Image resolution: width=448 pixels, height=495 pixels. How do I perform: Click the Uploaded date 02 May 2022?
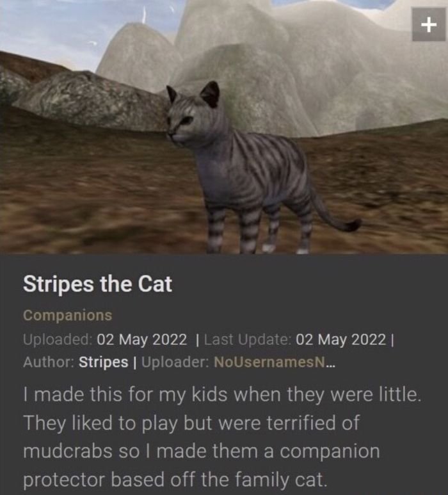pos(142,339)
